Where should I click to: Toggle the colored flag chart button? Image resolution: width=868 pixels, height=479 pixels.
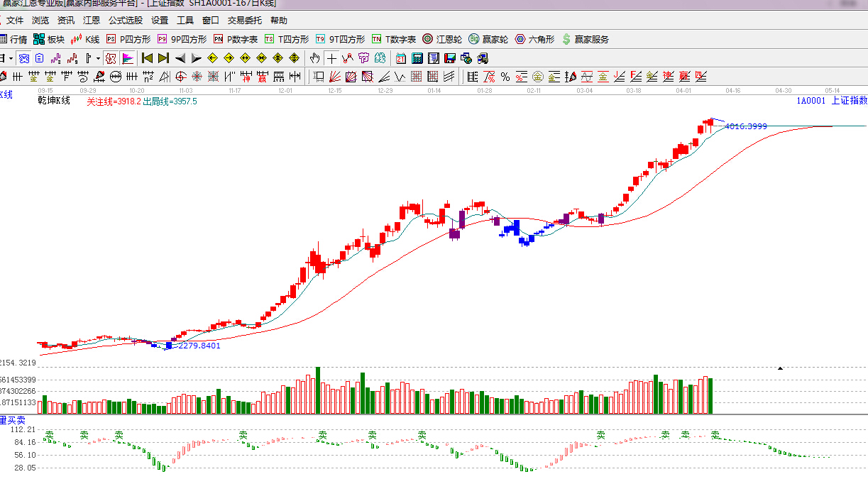(128, 58)
